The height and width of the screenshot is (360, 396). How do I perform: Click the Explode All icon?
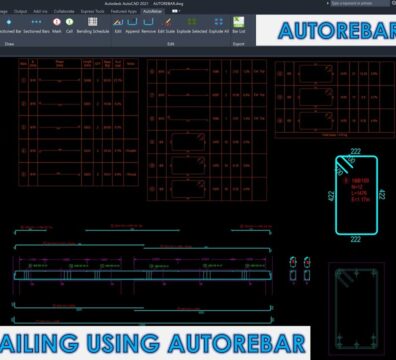[x=219, y=25]
